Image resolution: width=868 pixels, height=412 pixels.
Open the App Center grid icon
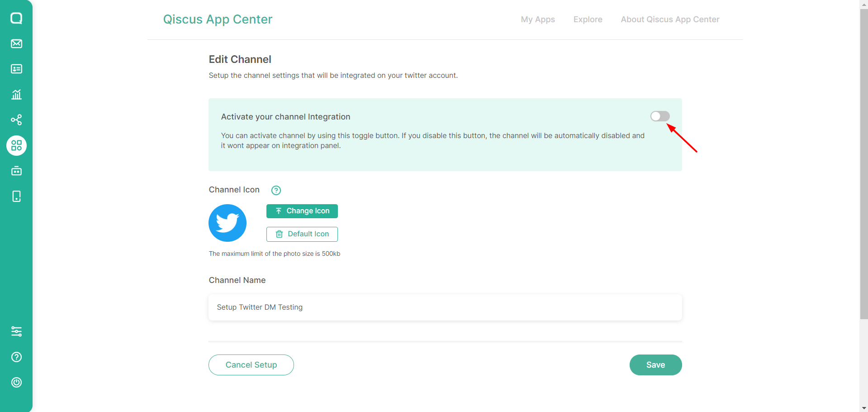(x=16, y=145)
